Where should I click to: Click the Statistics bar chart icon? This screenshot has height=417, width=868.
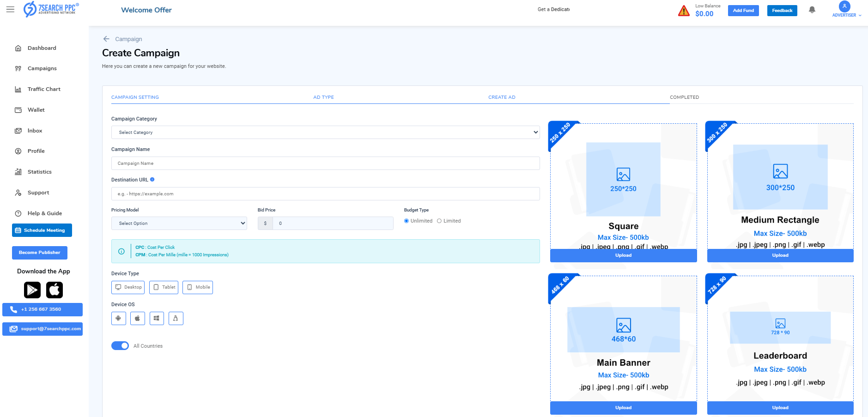pyautogui.click(x=18, y=172)
